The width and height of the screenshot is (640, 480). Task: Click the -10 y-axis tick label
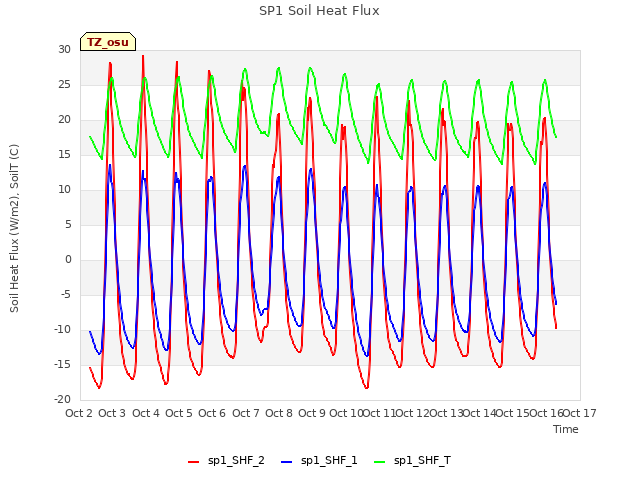point(63,329)
